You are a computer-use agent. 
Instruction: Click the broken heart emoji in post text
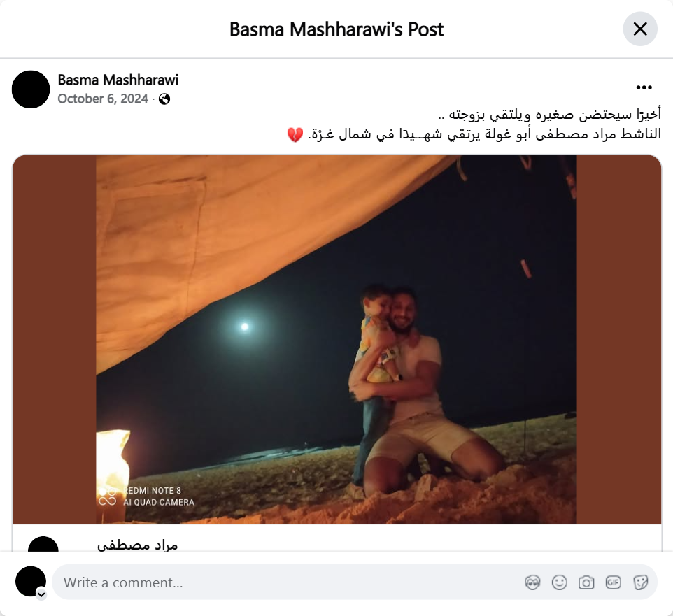(x=295, y=135)
